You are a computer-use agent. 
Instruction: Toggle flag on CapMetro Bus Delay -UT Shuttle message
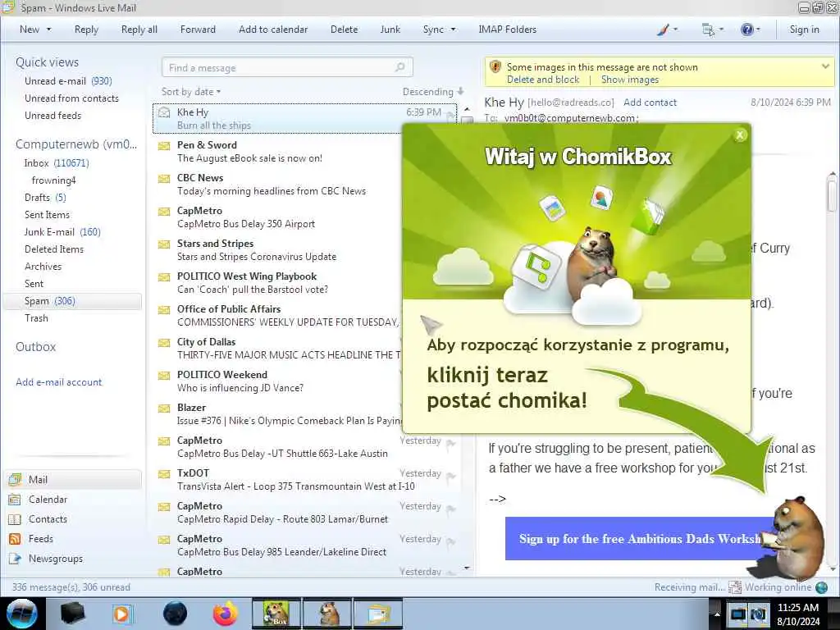[x=450, y=444]
